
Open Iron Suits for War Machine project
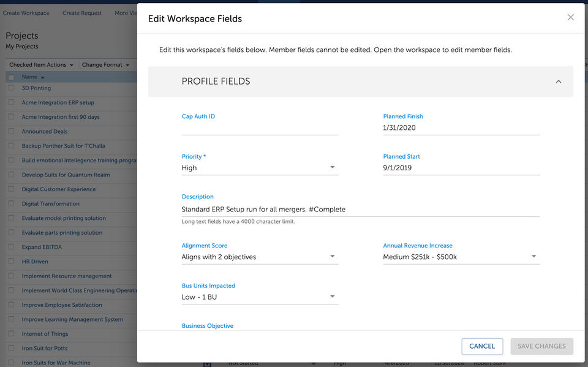coord(56,363)
